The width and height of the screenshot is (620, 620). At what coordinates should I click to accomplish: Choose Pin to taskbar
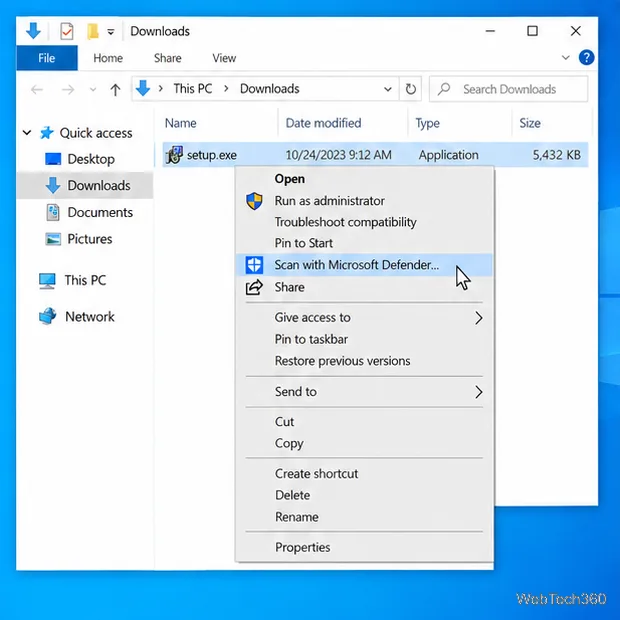(364, 339)
